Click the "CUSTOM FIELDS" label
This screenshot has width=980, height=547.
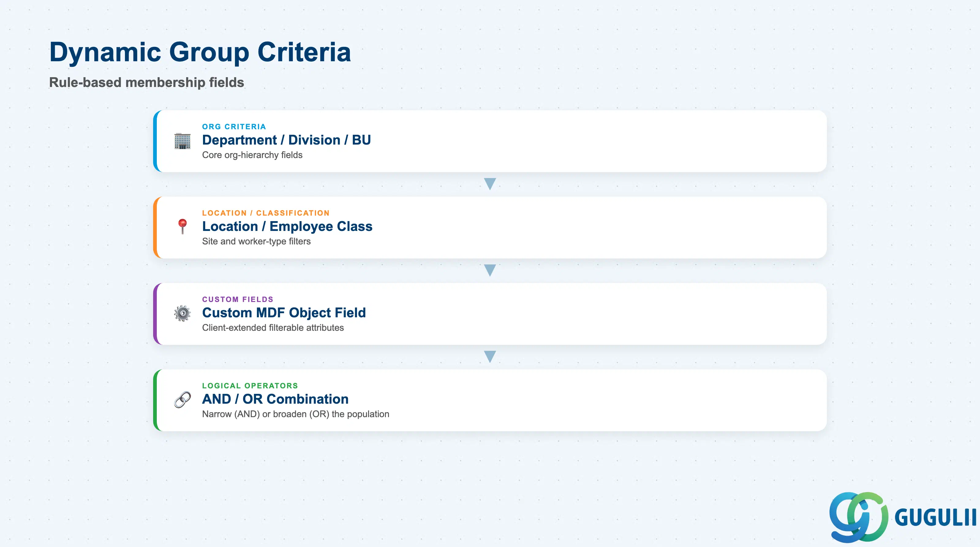pos(238,299)
